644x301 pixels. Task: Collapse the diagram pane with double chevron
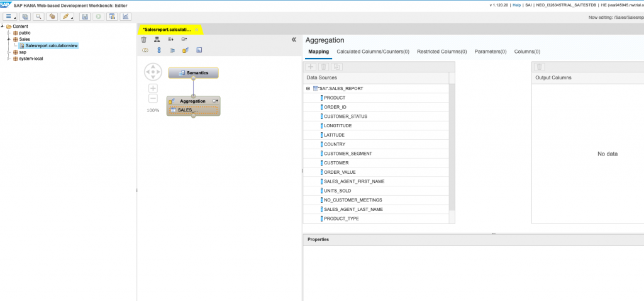pyautogui.click(x=294, y=40)
